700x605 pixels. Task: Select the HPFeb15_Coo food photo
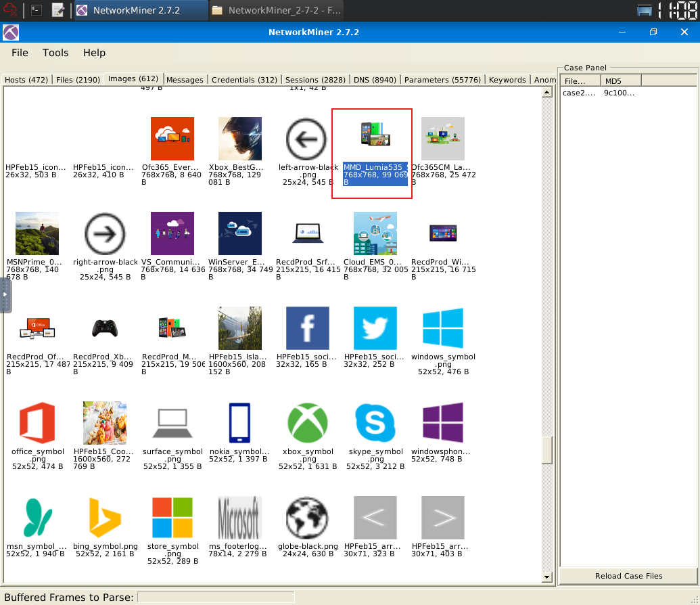tap(105, 423)
